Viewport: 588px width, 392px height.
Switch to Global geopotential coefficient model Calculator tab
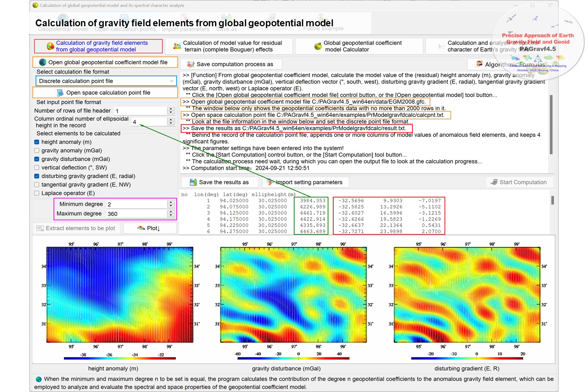tap(359, 46)
